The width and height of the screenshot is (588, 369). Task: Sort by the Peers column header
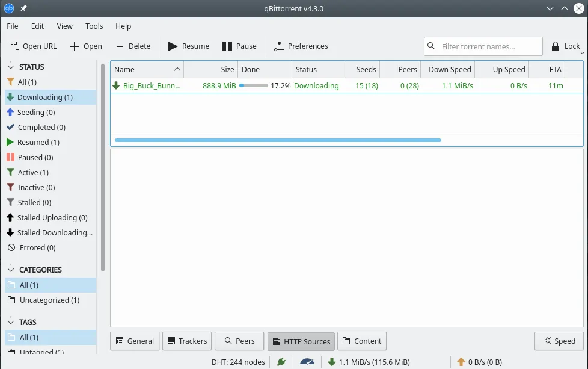pos(400,69)
